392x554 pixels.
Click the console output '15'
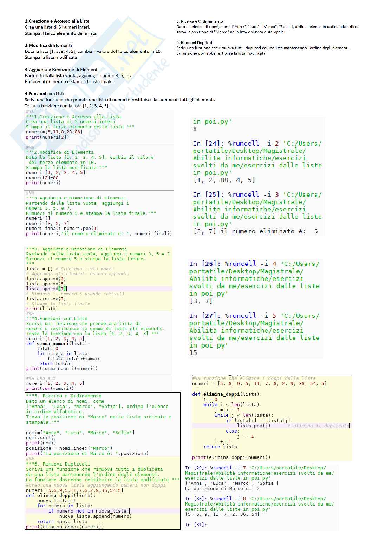(x=193, y=353)
